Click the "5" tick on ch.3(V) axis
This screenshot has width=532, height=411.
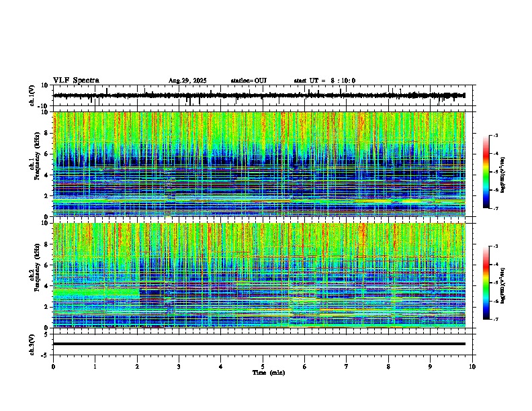(46, 334)
